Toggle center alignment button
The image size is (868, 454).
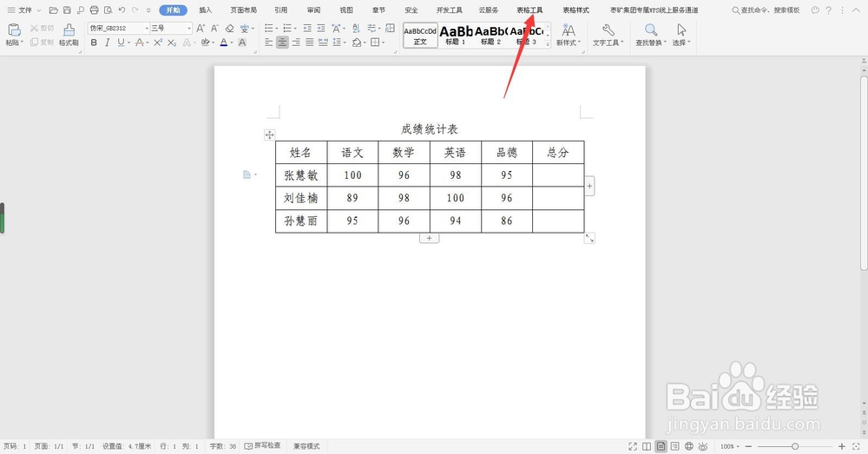tap(282, 43)
